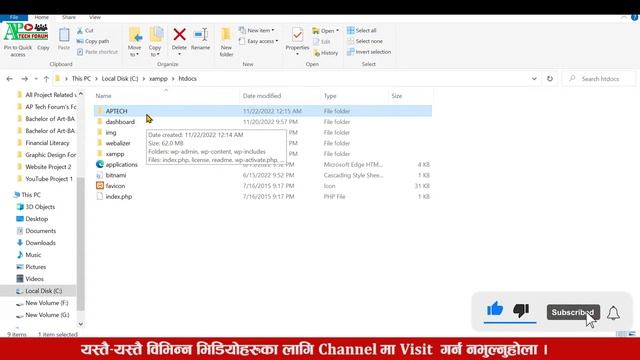This screenshot has width=640, height=360.
Task: Click Copy path in the ribbon
Action: tap(93, 41)
